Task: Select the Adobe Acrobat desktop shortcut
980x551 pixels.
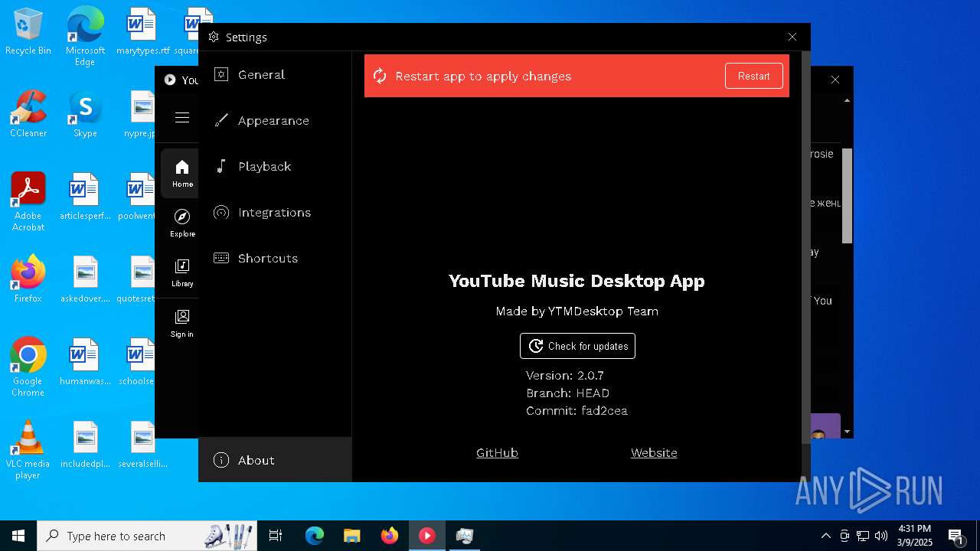Action: (28, 202)
